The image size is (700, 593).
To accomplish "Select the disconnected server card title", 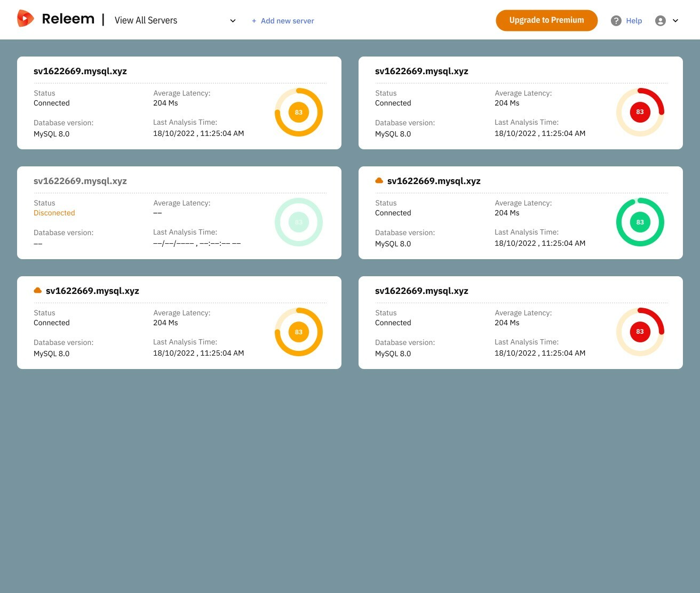I will click(x=80, y=181).
